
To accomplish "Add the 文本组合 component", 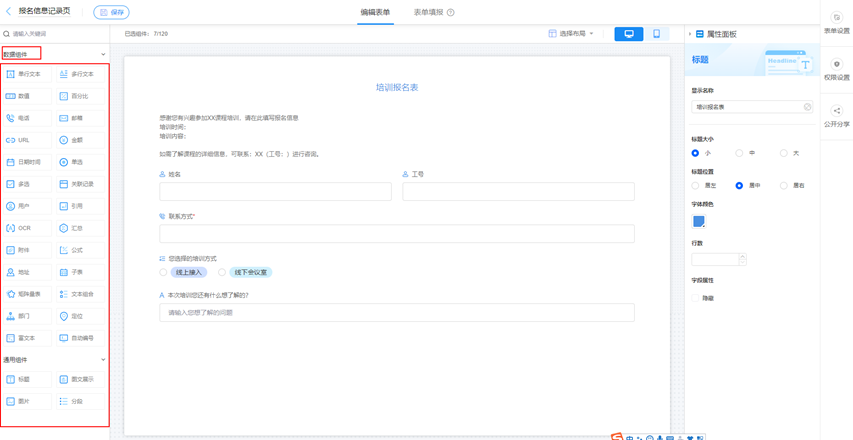I will (x=81, y=294).
